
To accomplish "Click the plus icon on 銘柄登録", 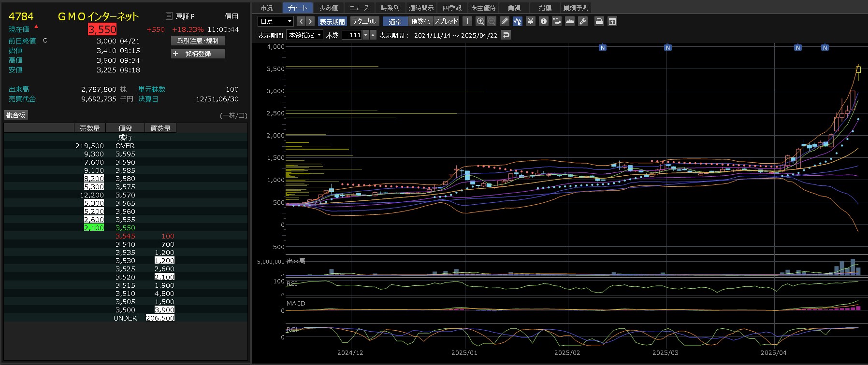I will coord(175,54).
